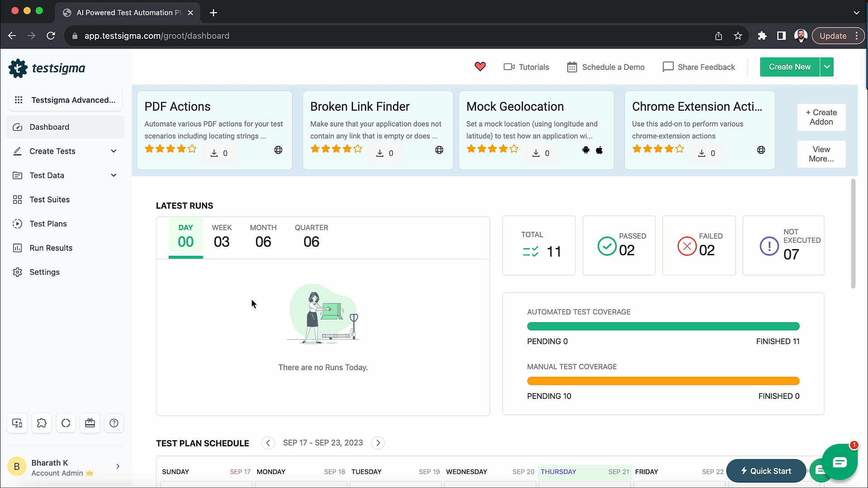
Task: Open the Testsigma Advanced project switcher
Action: coord(66,100)
